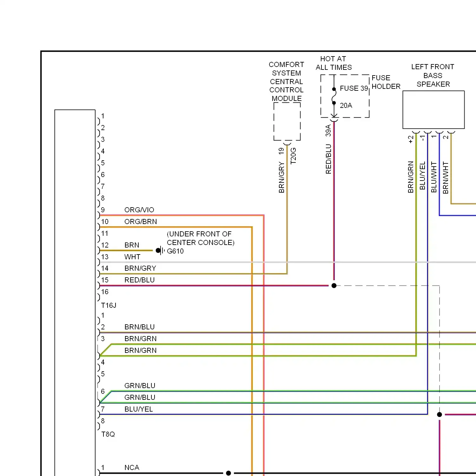Click pin number 16 on the T16J connector
This screenshot has height=476, width=476.
click(x=105, y=292)
